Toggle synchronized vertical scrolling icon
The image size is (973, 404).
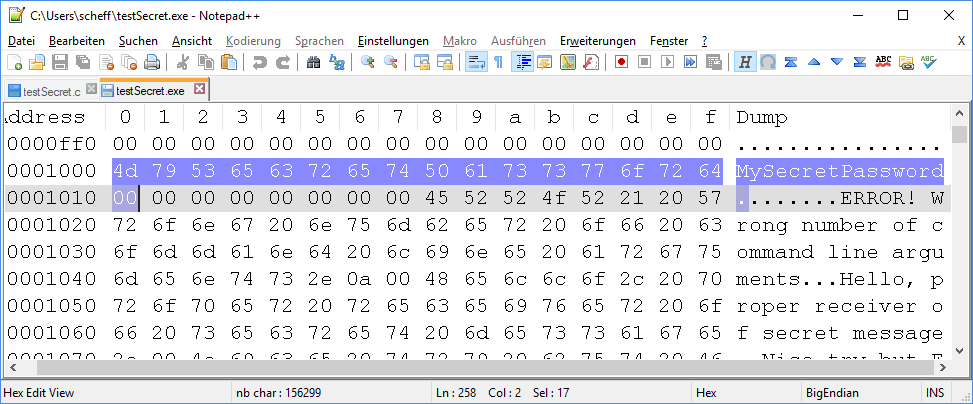(422, 62)
